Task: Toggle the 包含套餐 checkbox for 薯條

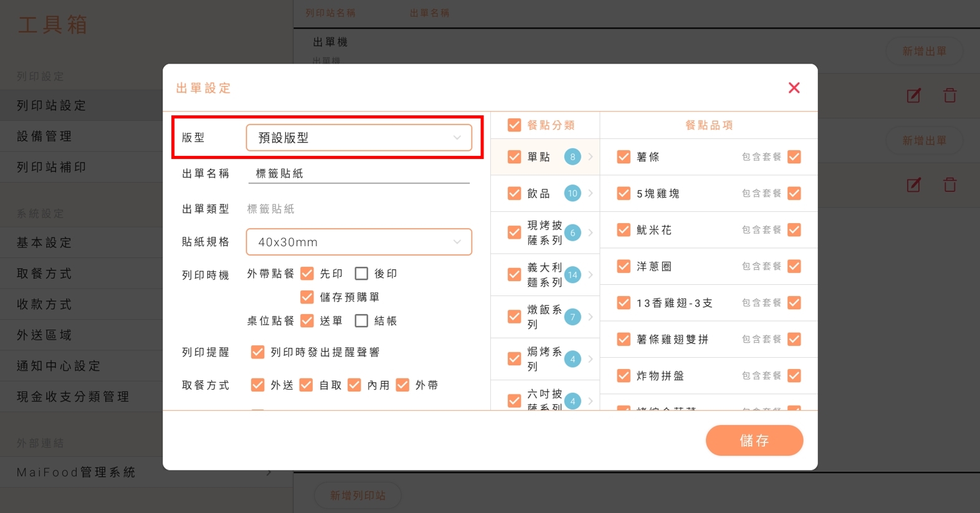Action: [x=794, y=157]
